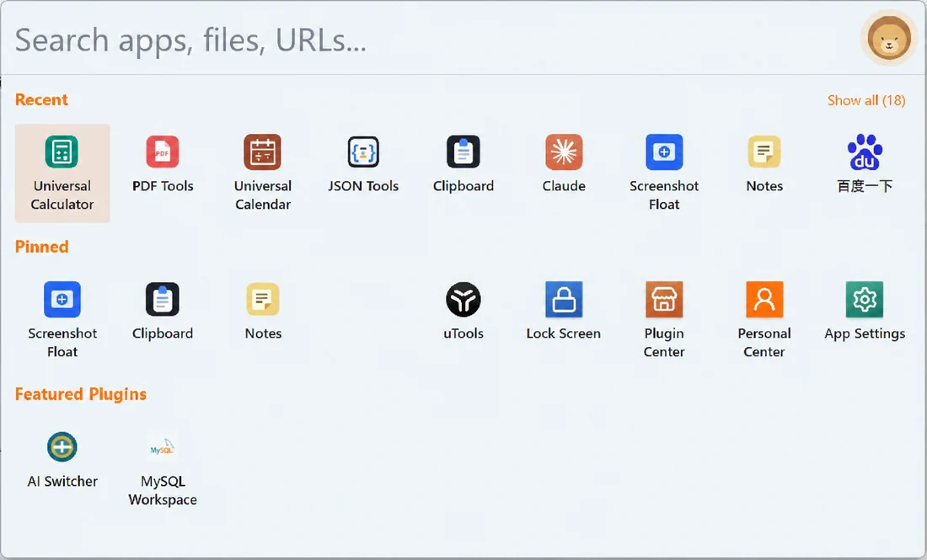927x560 pixels.
Task: Click Show all (18) link
Action: tap(866, 100)
